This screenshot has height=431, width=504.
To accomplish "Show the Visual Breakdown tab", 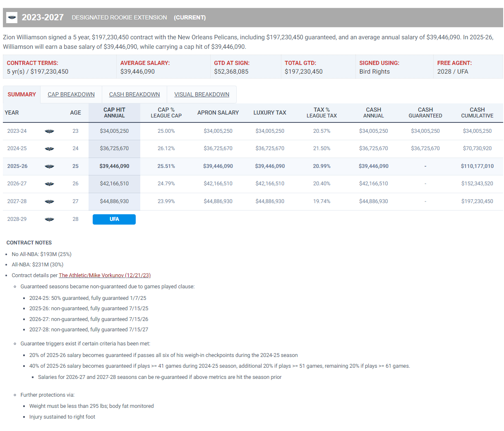I will (x=202, y=94).
